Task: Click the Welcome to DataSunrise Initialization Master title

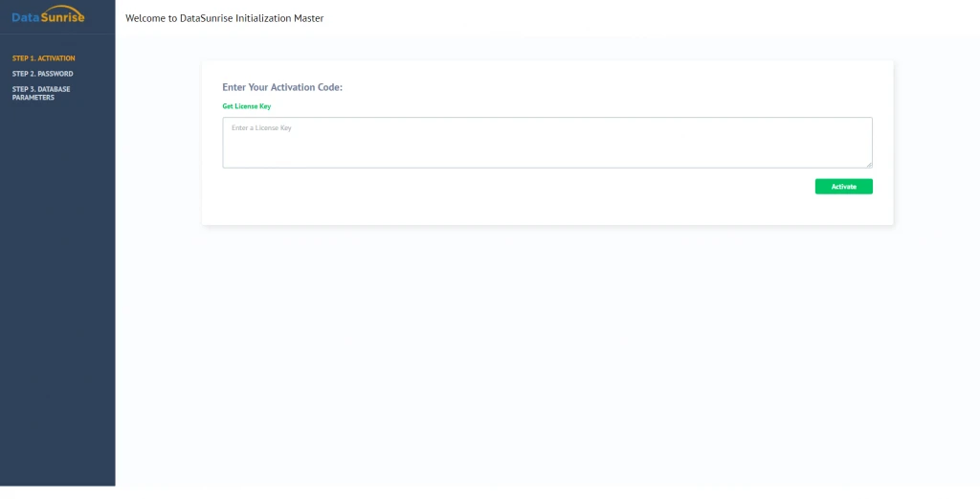Action: (224, 18)
